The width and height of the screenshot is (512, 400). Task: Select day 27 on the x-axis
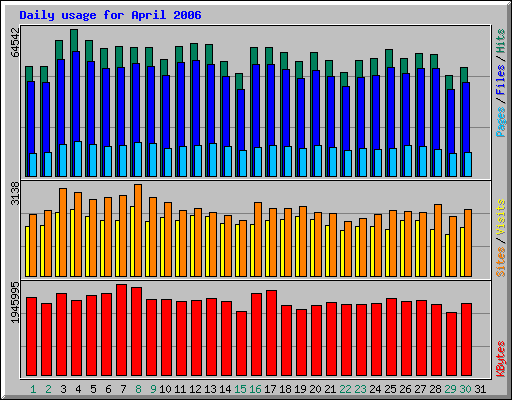tap(420, 389)
